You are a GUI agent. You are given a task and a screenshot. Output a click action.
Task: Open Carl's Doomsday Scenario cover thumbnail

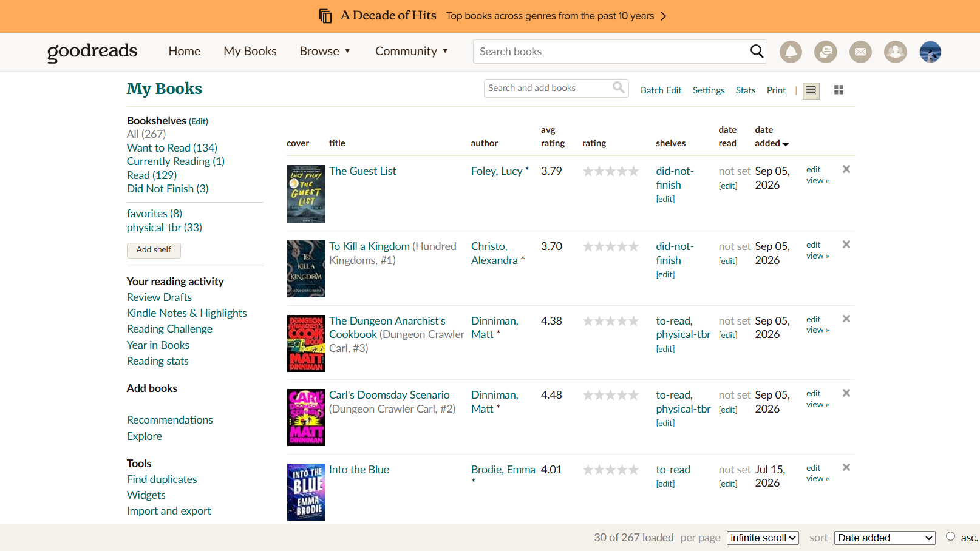[306, 417]
